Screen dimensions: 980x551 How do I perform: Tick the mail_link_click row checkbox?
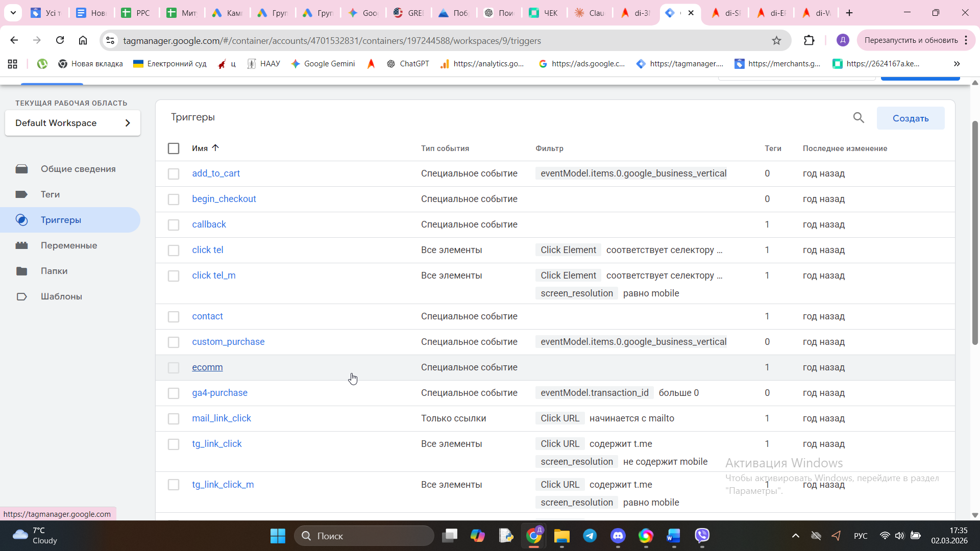pos(174,419)
